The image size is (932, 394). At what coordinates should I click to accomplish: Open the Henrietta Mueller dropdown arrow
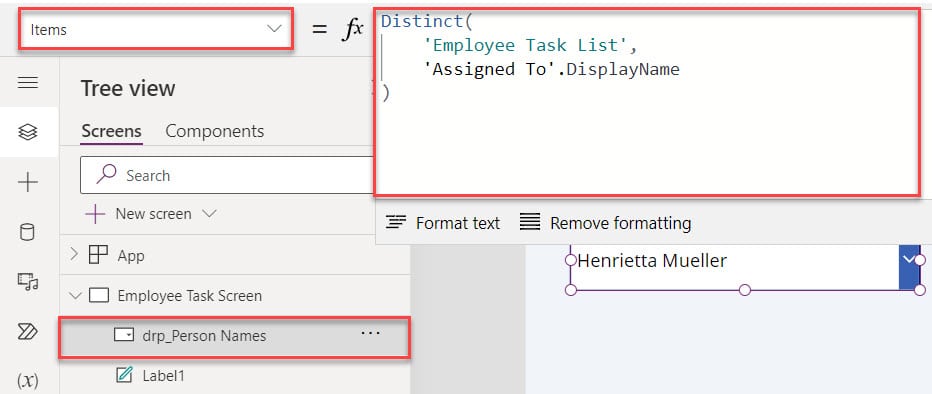909,260
